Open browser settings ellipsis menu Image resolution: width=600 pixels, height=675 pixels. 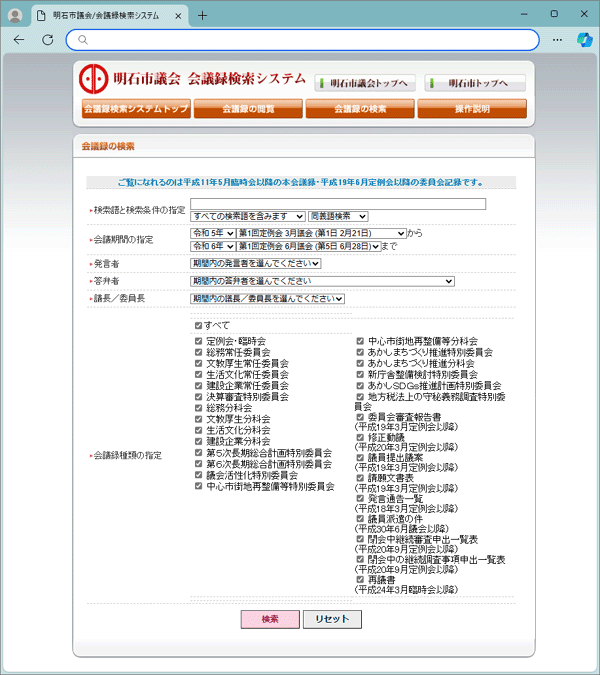tap(557, 40)
